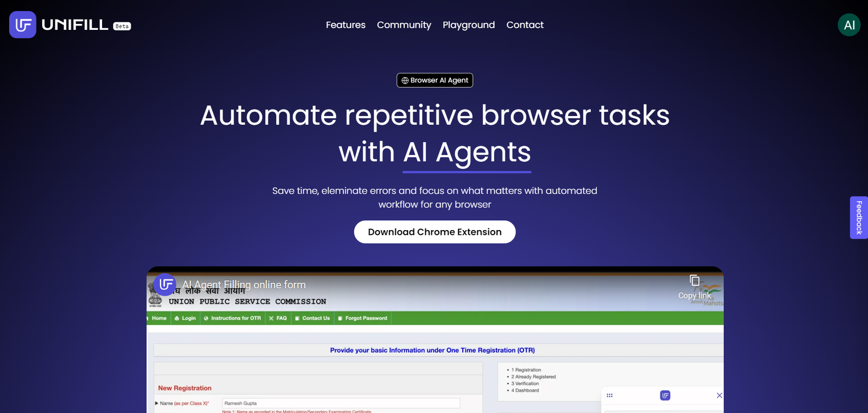Open the Feedback side tab

pos(859,218)
